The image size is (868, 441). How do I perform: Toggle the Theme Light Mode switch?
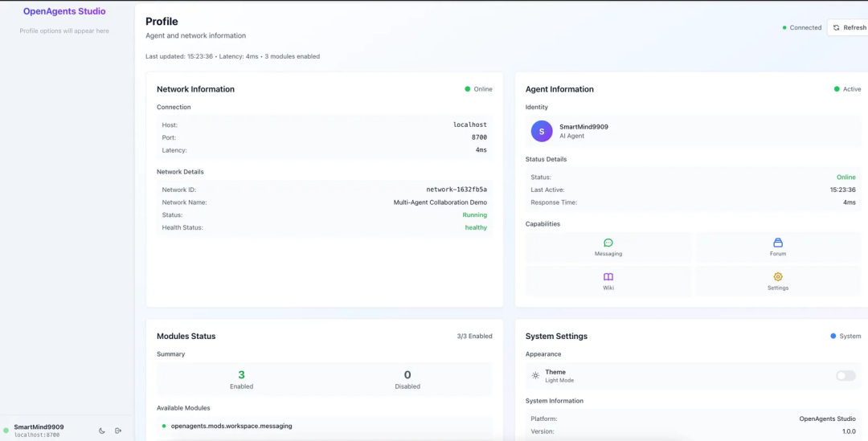[845, 375]
